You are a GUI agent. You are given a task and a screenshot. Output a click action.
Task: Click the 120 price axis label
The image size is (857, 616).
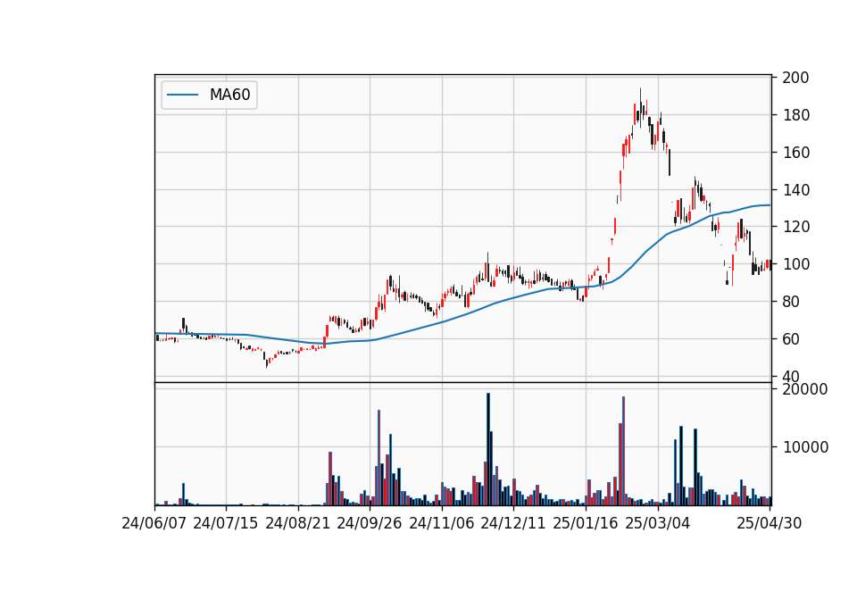pos(795,227)
